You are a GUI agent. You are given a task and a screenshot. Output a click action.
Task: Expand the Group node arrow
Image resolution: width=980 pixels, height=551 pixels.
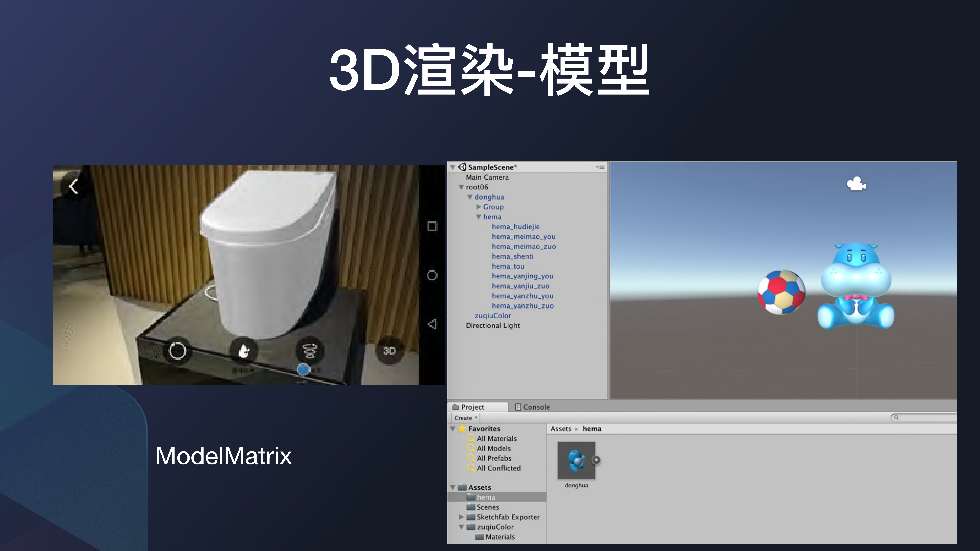coord(479,207)
